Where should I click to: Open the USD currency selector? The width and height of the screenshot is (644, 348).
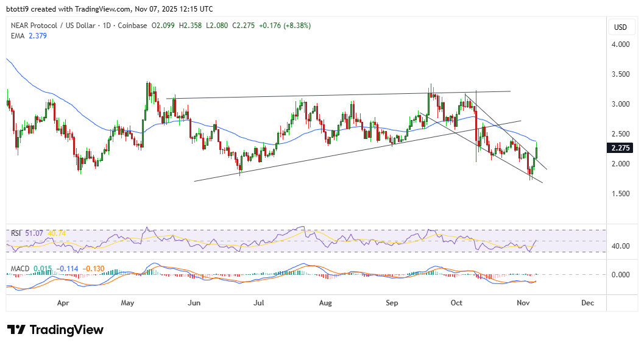point(620,27)
